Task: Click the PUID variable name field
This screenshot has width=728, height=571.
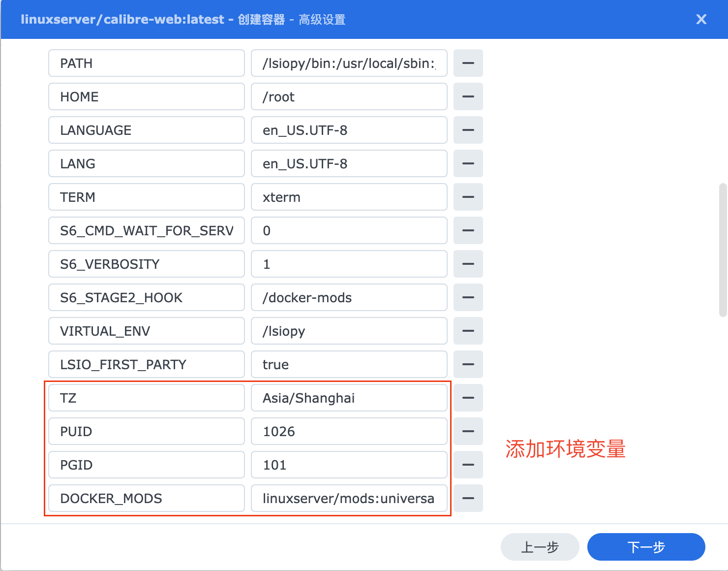Action: [147, 431]
